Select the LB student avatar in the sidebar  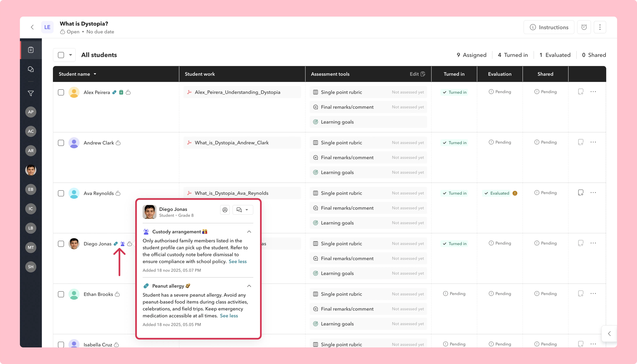31,228
